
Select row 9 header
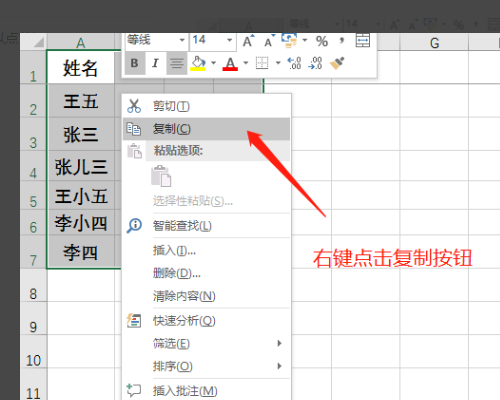33,318
